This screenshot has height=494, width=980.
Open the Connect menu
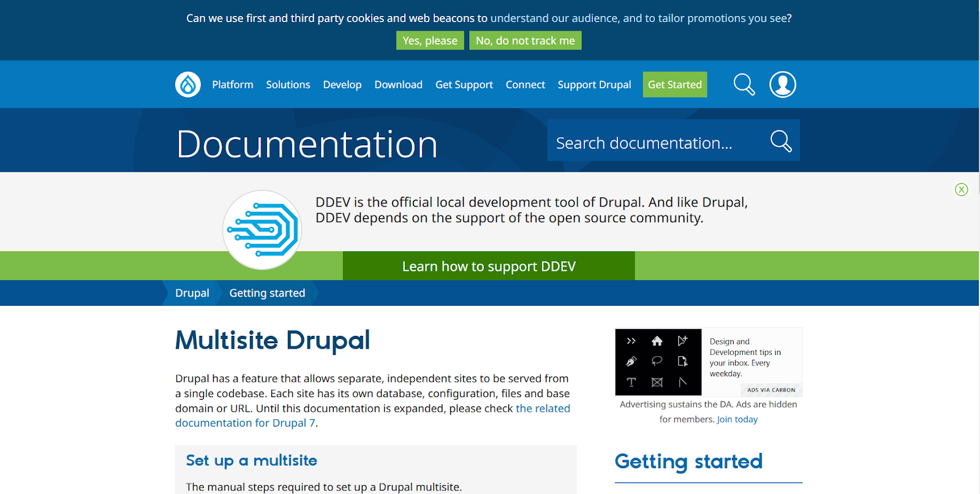[526, 85]
